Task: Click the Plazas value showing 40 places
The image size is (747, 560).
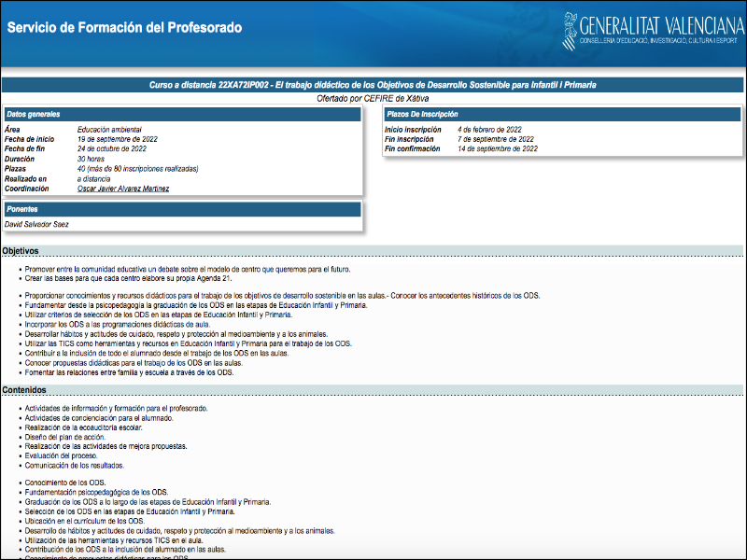Action: pos(137,169)
